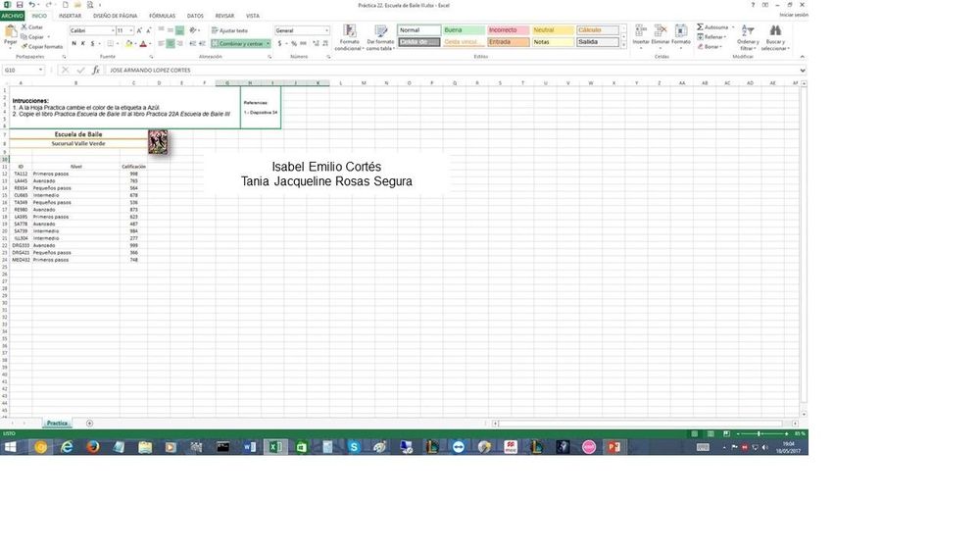The height and width of the screenshot is (552, 980).
Task: Toggle Ajustar texto wrap option
Action: coord(230,30)
